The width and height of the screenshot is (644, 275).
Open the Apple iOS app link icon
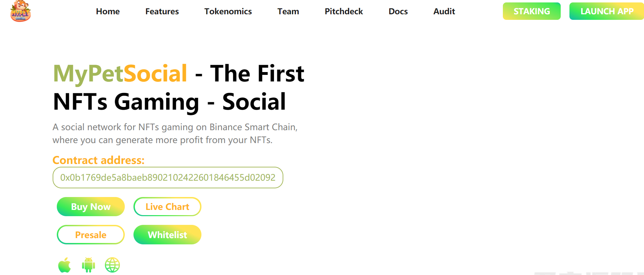[64, 265]
